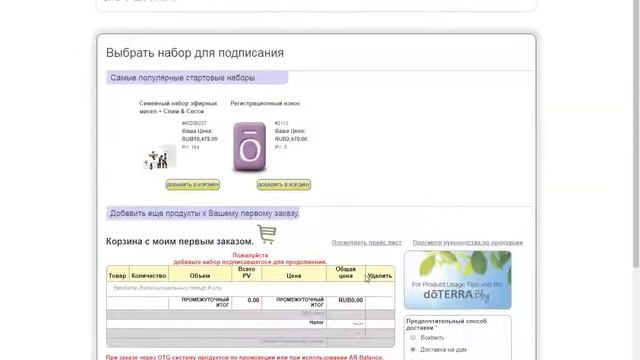Add the family essential oils kit to cart
The height and width of the screenshot is (360, 640).
tap(193, 184)
